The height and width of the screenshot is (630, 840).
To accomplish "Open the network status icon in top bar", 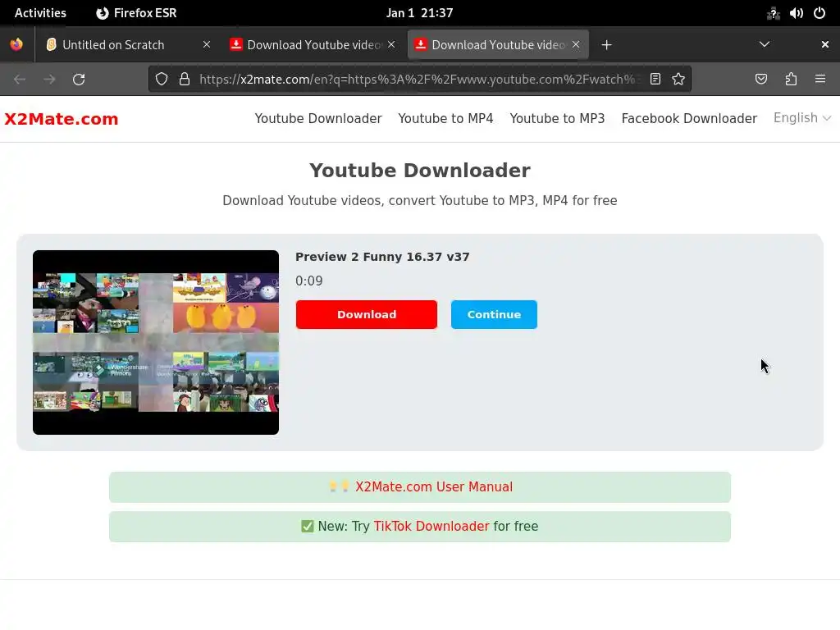I will [773, 13].
